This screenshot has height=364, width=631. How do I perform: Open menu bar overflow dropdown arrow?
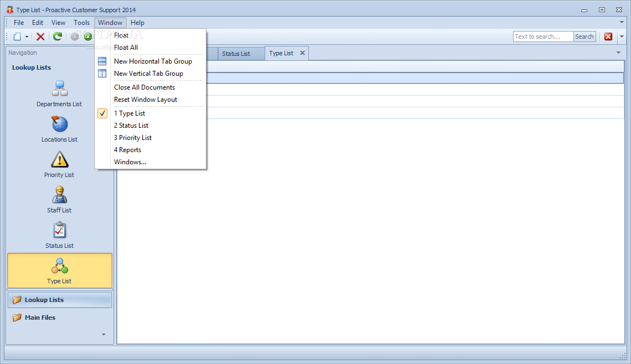pos(622,23)
